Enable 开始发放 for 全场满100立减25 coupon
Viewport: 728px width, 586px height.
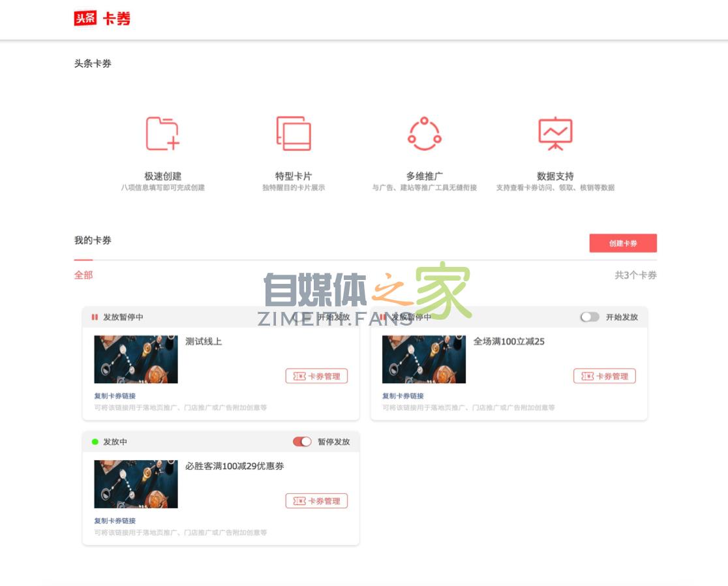[590, 317]
